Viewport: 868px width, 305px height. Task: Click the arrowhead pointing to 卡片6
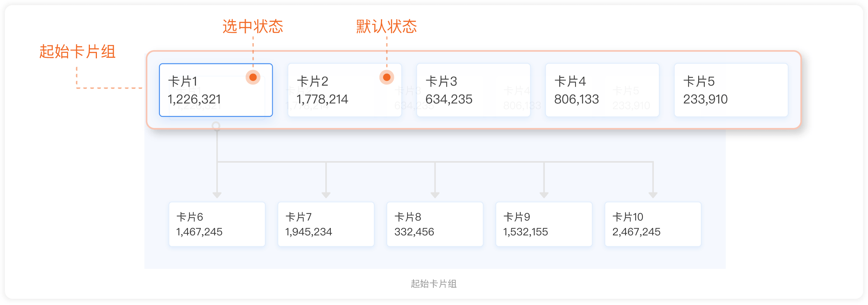pos(217,195)
